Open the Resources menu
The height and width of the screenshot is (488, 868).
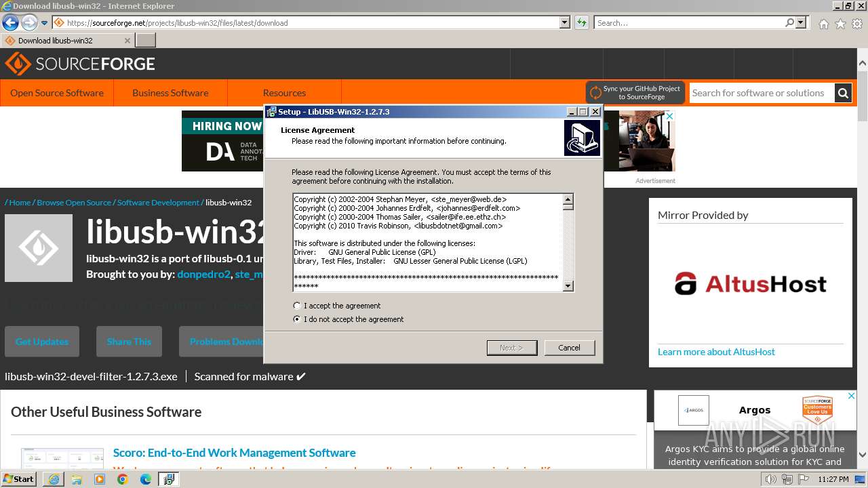point(284,93)
